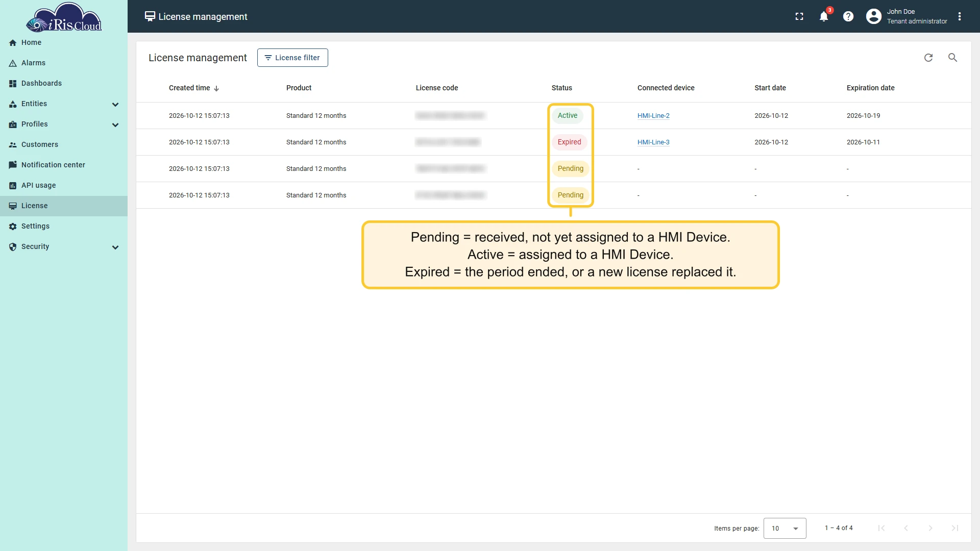The height and width of the screenshot is (551, 980).
Task: Open the notifications bell
Action: (824, 16)
